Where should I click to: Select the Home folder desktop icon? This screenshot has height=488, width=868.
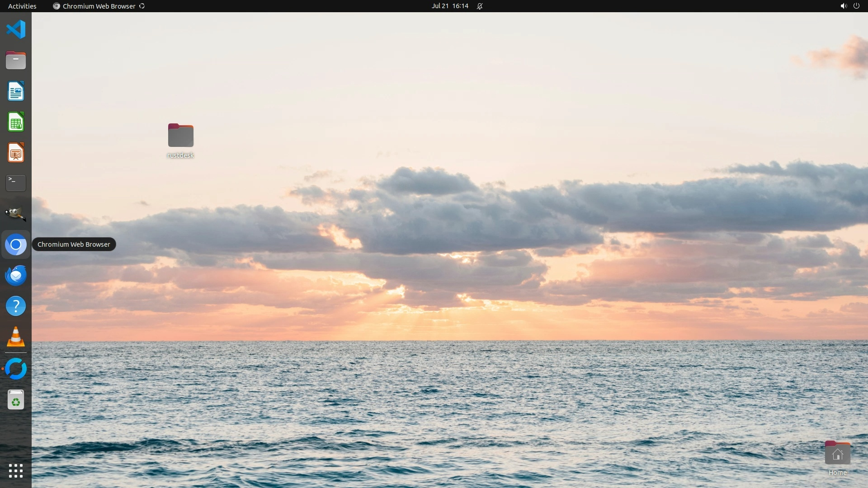click(x=837, y=453)
